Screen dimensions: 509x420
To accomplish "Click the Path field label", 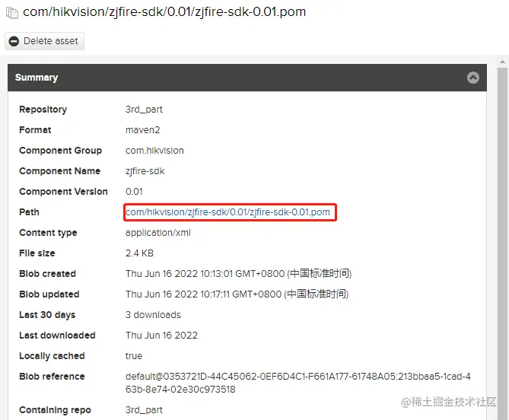I will (29, 212).
